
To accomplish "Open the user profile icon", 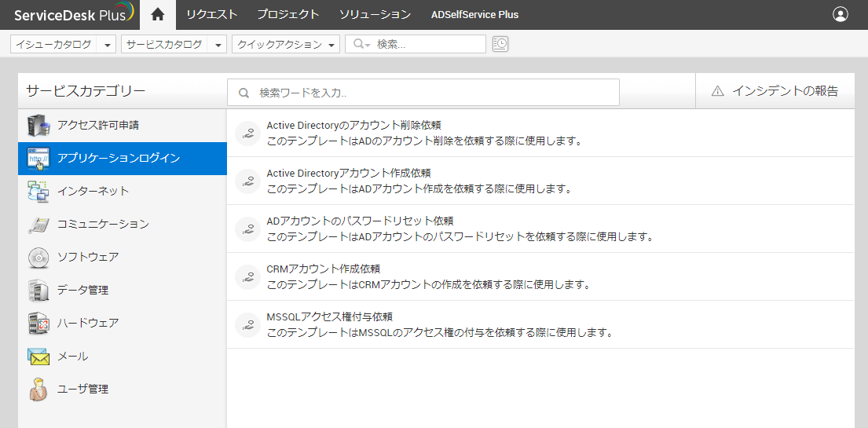I will coord(841,14).
